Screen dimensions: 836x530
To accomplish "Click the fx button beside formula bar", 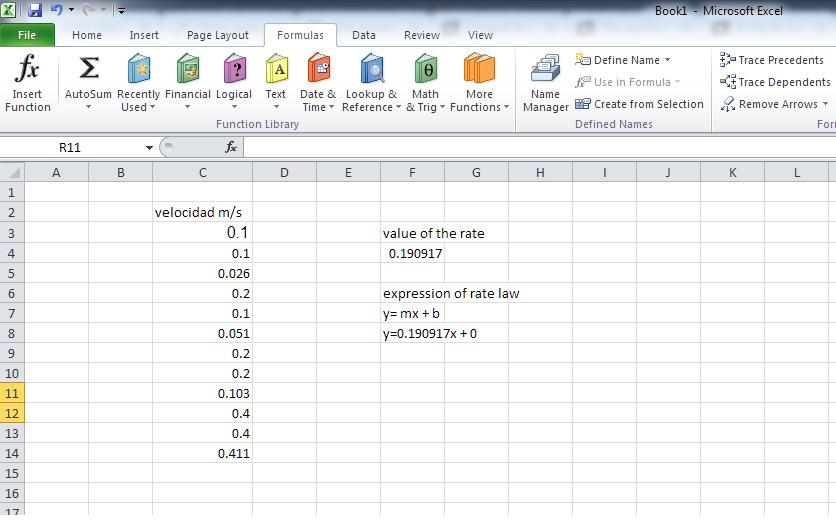I will [x=230, y=147].
